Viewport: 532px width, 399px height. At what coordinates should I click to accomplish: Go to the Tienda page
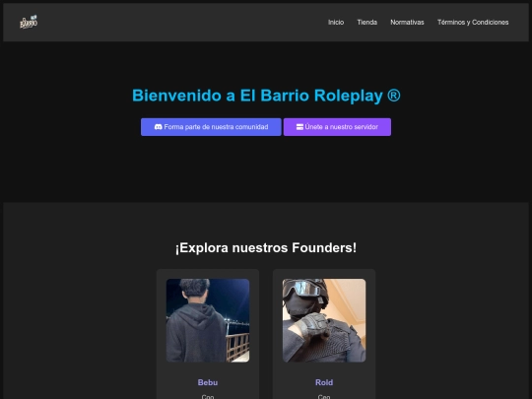[367, 23]
